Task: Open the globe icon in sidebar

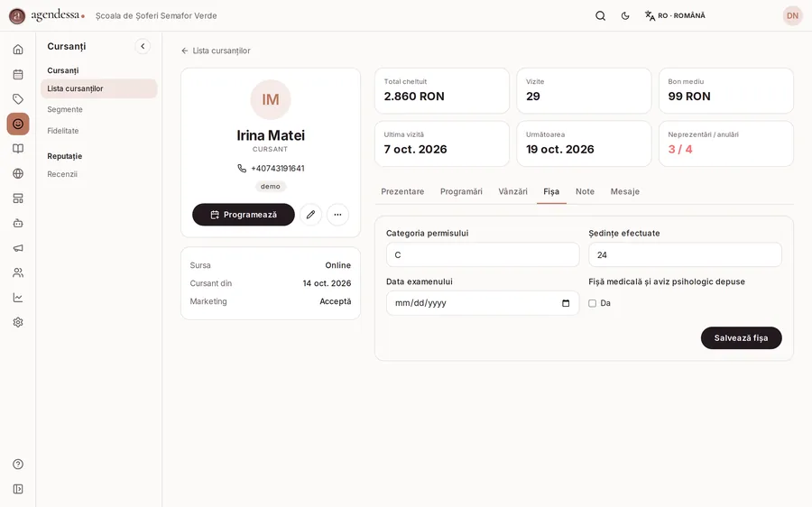Action: pos(18,173)
